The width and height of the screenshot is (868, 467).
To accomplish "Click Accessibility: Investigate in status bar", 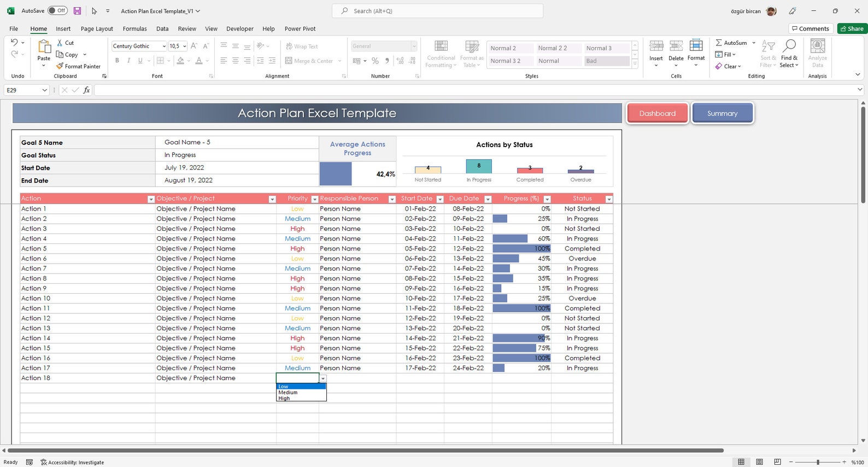I will 72,463.
